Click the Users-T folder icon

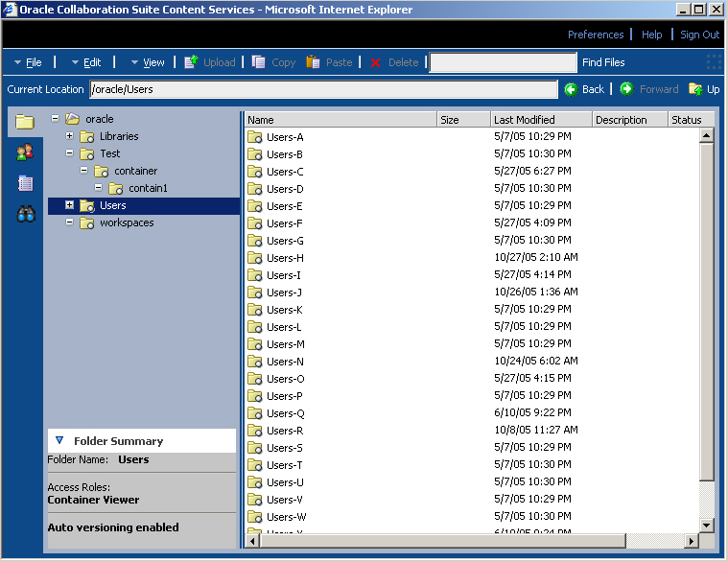255,465
